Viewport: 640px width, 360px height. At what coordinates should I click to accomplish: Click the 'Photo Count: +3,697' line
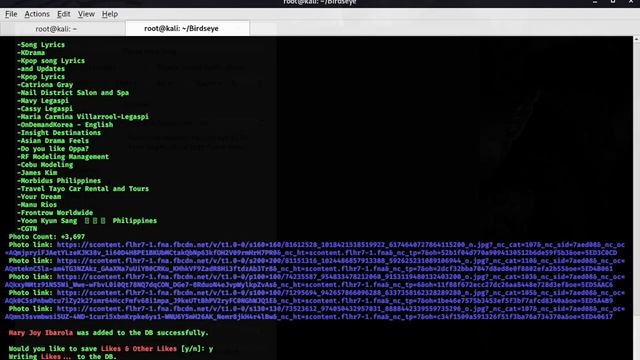[x=47, y=237]
